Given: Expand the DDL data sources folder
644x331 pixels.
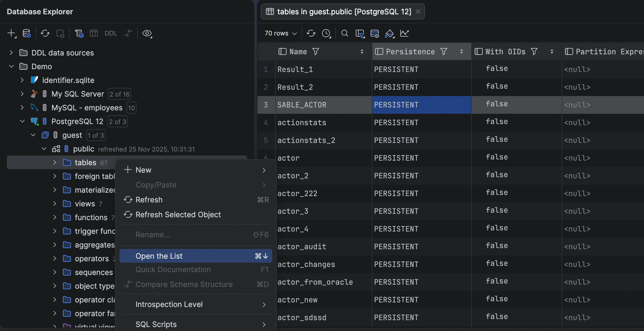Looking at the screenshot, I should coord(11,53).
